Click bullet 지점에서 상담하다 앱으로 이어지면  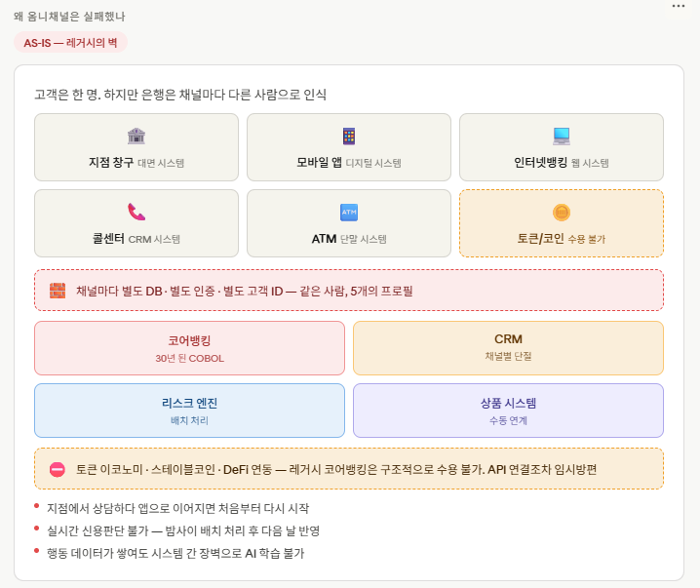point(177,508)
